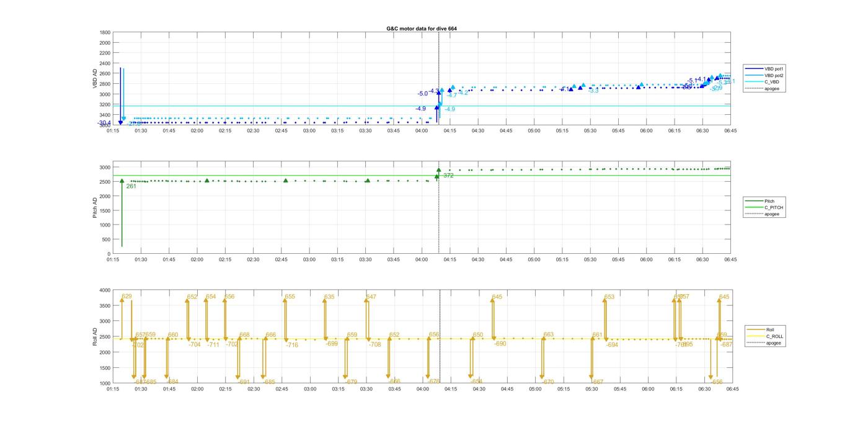Click the '629' roll data label

point(127,297)
